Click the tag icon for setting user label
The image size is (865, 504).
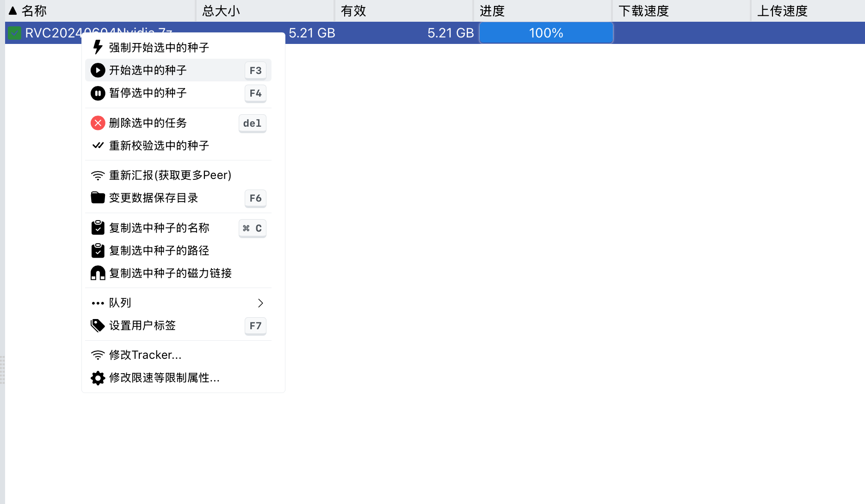coord(98,325)
